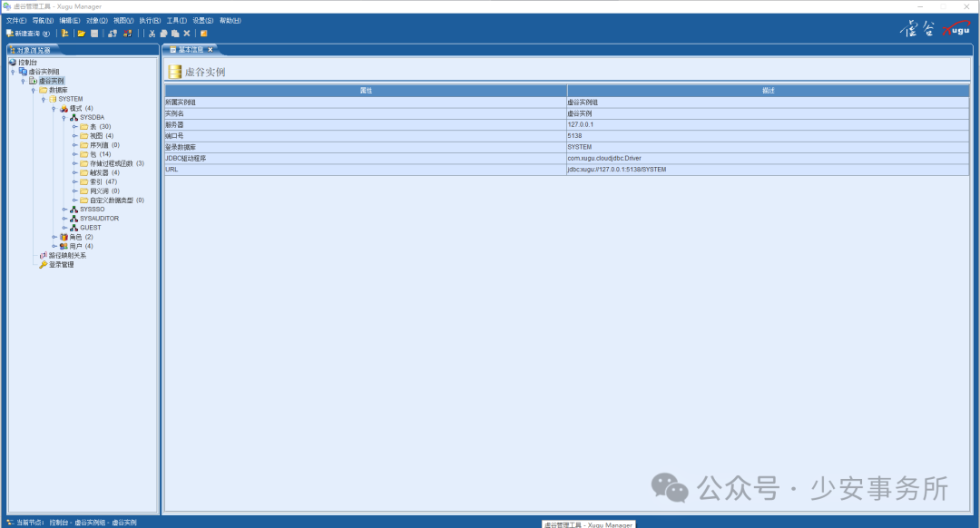Click the 虚谷实例组 group icon in tree
This screenshot has height=528, width=980.
click(23, 72)
